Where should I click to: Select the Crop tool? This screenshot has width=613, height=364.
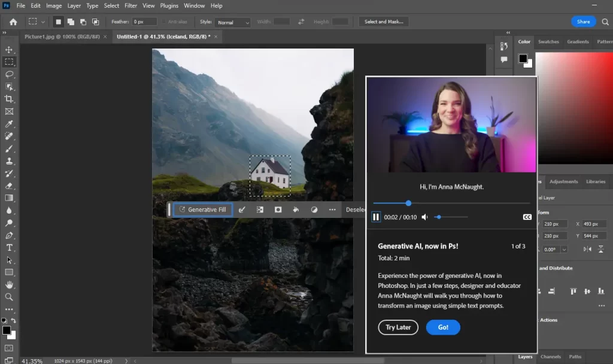pyautogui.click(x=9, y=99)
